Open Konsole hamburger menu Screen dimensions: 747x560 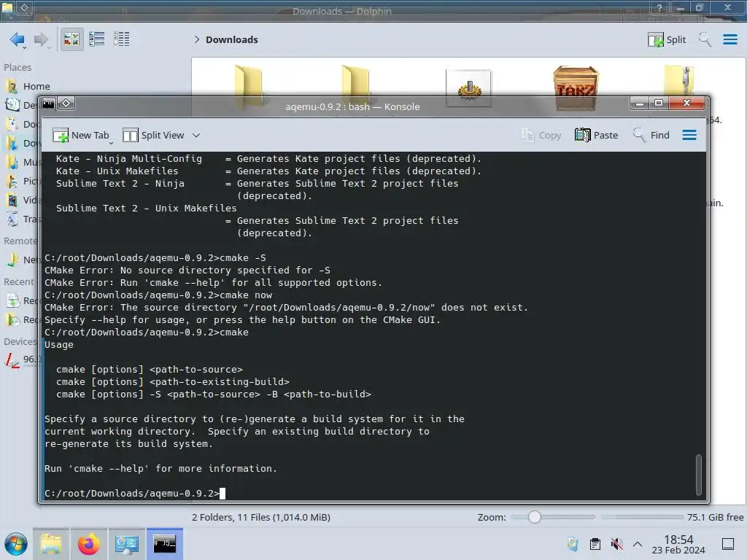pyautogui.click(x=689, y=135)
